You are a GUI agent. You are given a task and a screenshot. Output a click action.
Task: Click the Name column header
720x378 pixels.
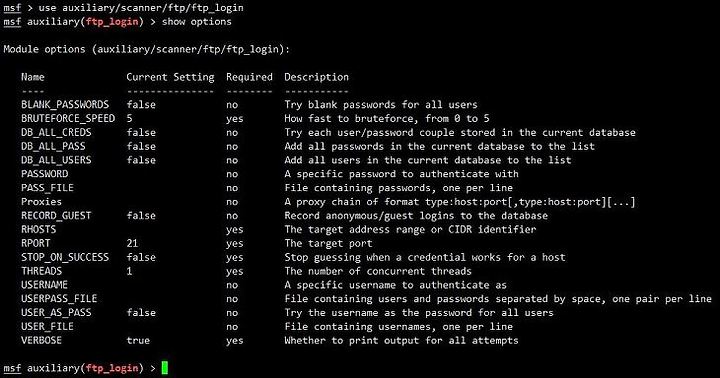coord(33,77)
